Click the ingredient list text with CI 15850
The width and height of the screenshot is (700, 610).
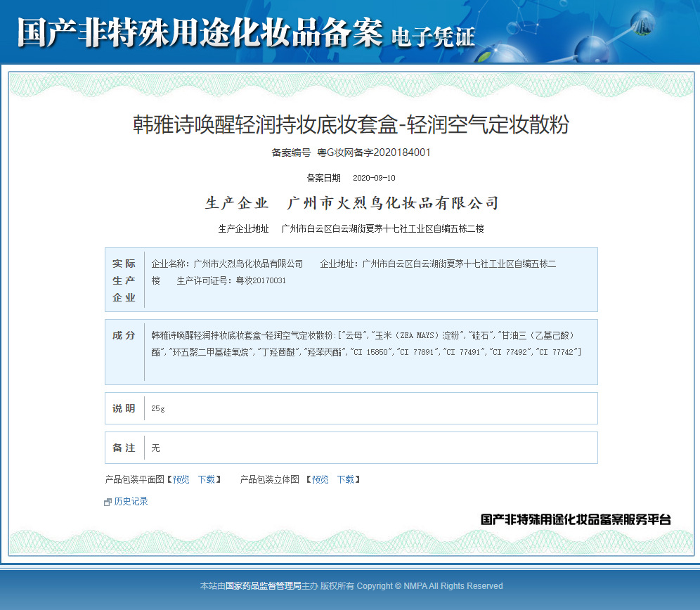coord(366,344)
